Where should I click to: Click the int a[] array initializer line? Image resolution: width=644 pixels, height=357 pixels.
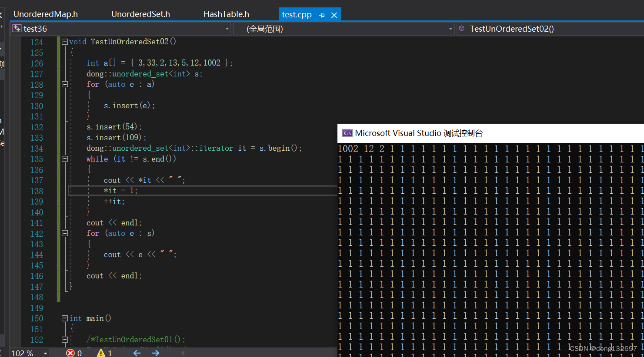(160, 63)
